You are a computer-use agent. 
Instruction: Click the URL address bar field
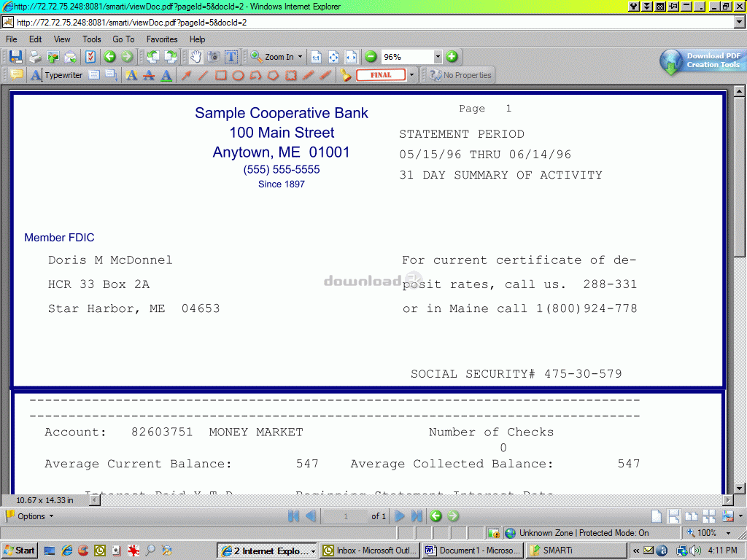[374, 22]
